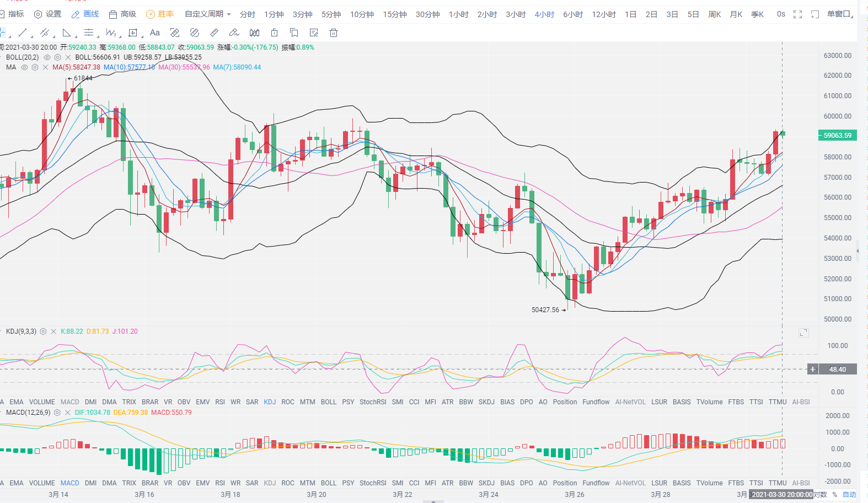Select the trend line drawing tool
This screenshot has width=868, height=503.
coord(23,33)
